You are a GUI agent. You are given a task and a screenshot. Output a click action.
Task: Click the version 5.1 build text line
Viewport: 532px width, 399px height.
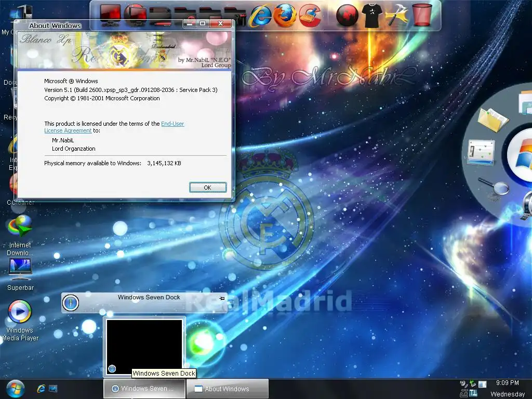pyautogui.click(x=130, y=90)
